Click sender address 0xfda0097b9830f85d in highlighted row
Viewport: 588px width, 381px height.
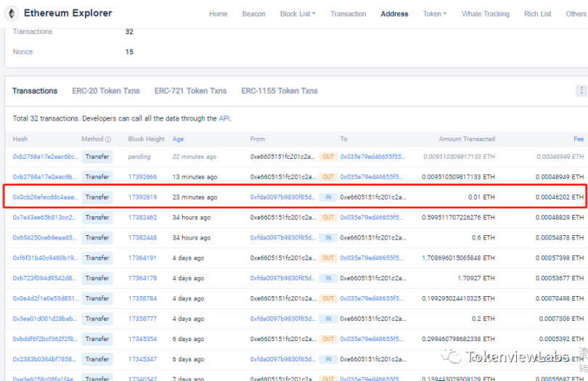[x=283, y=197]
